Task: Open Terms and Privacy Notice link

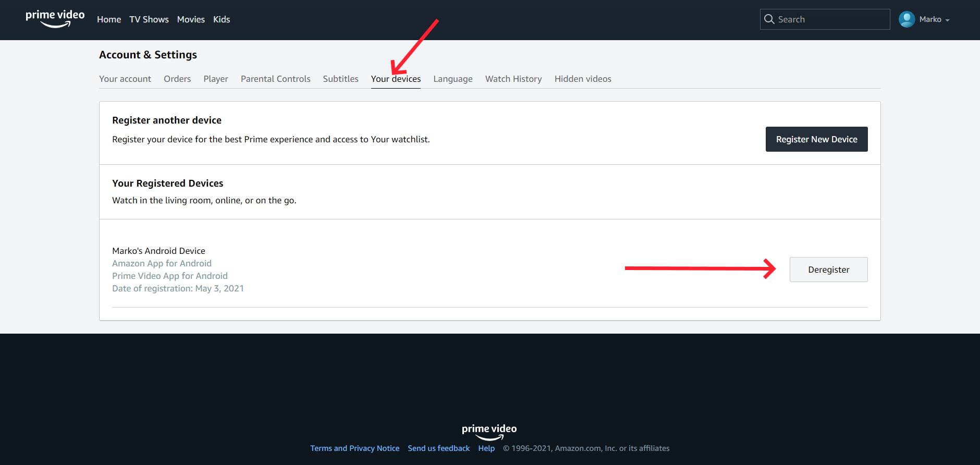Action: [354, 448]
